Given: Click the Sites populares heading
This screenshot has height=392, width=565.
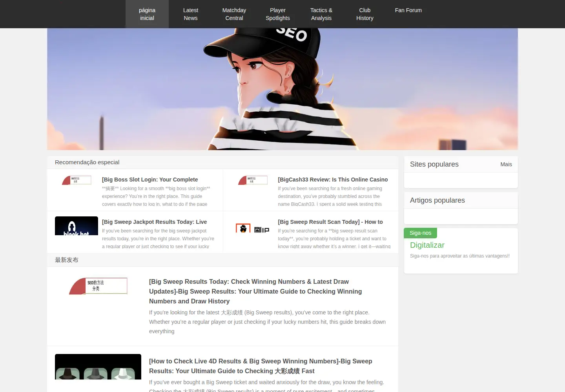Looking at the screenshot, I should point(434,164).
